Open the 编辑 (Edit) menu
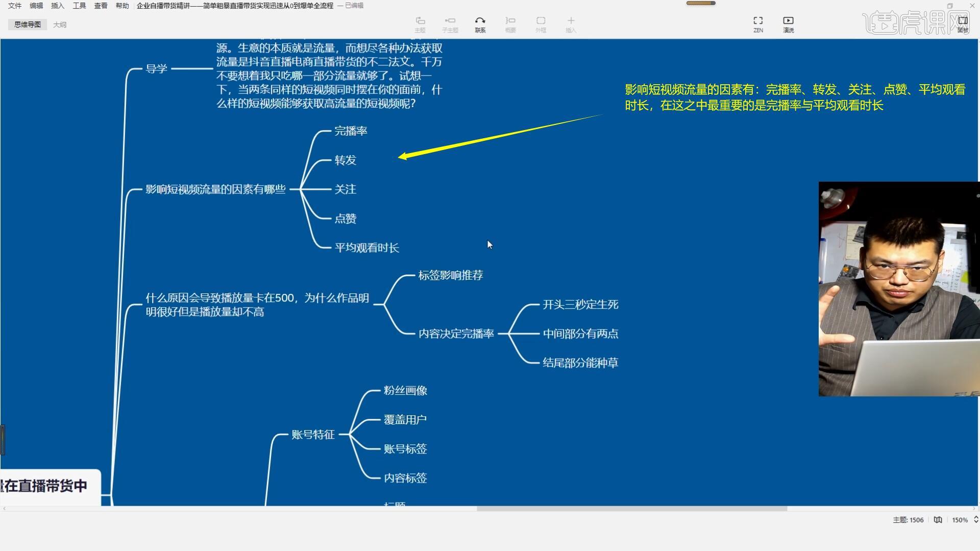Screen dimensions: 980x551 [36, 6]
